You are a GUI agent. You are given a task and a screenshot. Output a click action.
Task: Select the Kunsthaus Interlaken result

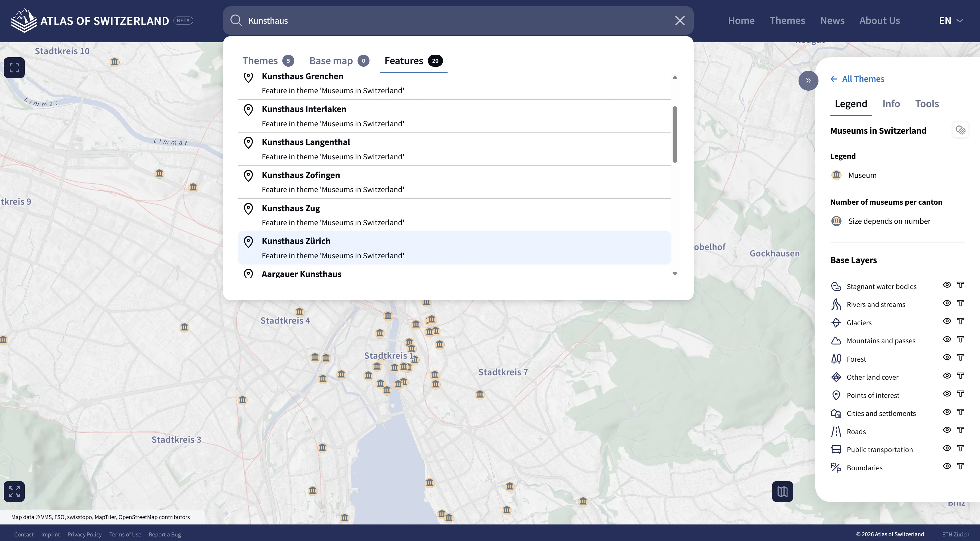[454, 116]
